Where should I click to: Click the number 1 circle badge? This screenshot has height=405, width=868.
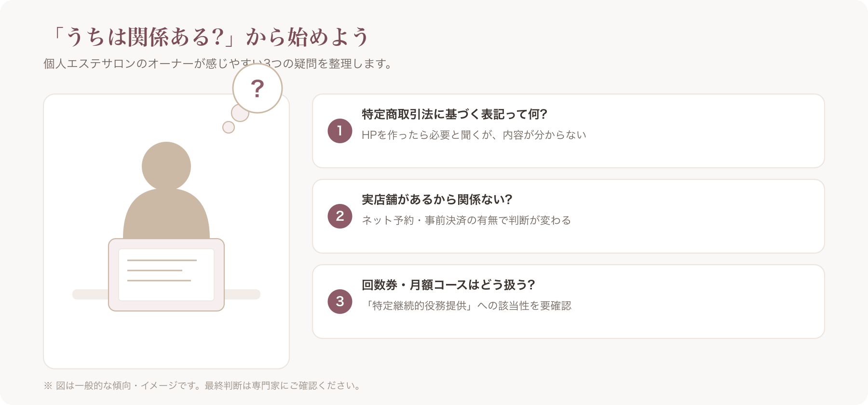pyautogui.click(x=340, y=131)
